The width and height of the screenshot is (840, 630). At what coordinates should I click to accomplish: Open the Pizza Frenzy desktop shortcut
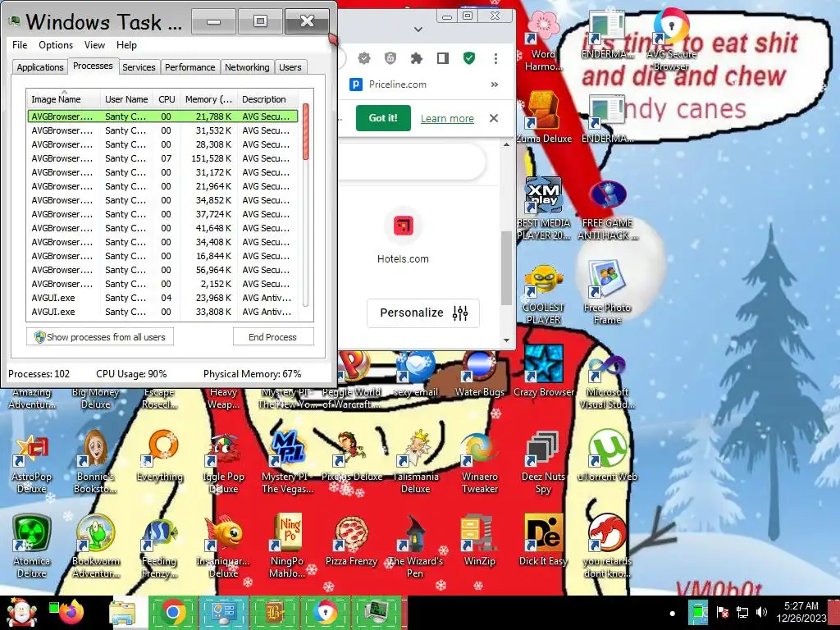pyautogui.click(x=351, y=541)
